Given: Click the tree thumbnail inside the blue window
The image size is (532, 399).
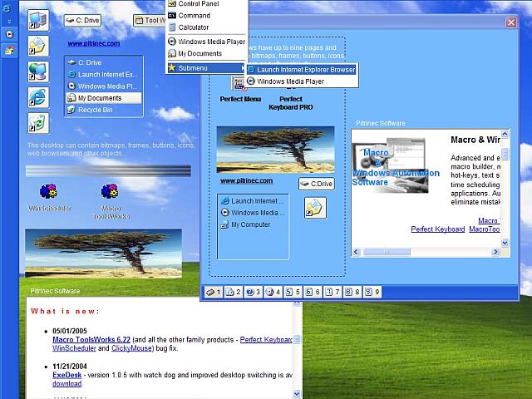Looking at the screenshot, I should (275, 150).
